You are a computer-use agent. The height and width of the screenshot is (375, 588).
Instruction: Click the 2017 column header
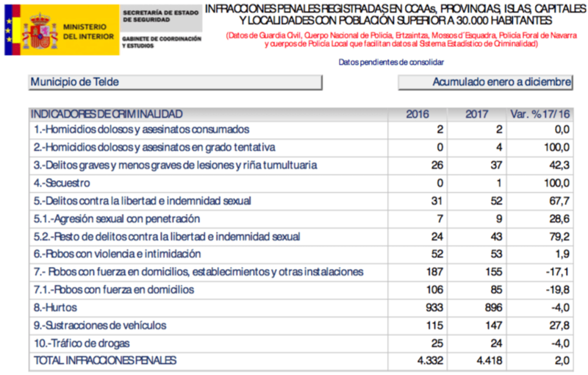tap(478, 114)
